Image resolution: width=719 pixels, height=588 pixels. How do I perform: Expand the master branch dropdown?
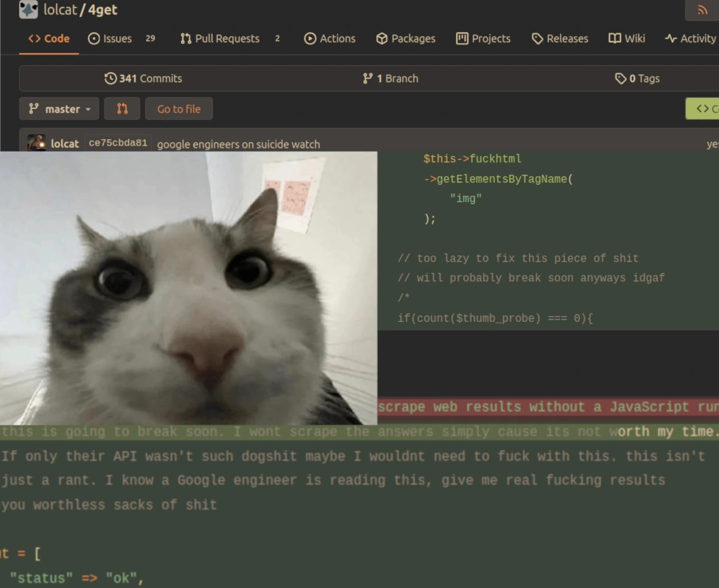[x=59, y=108]
